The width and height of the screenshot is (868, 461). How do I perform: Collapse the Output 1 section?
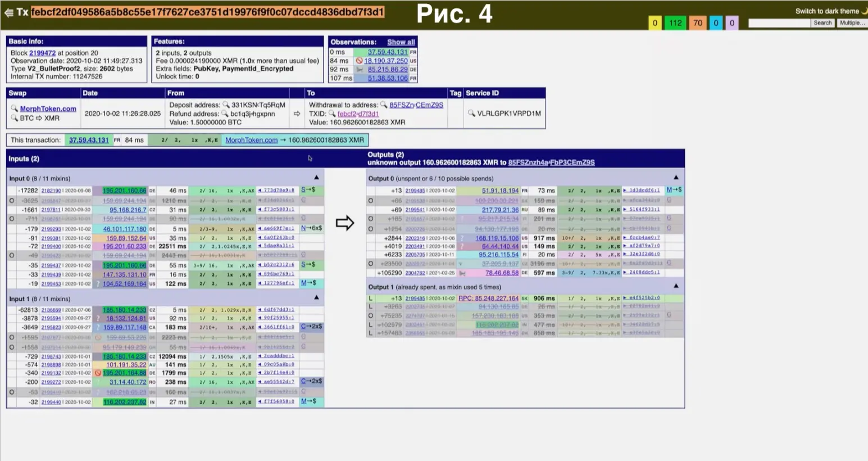[x=676, y=286]
